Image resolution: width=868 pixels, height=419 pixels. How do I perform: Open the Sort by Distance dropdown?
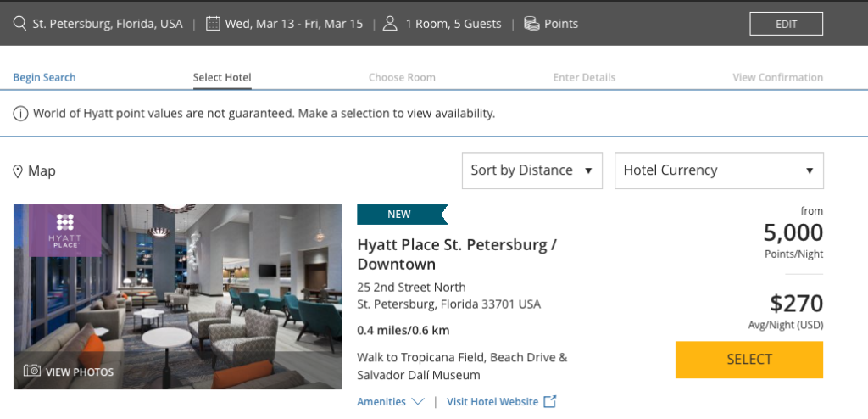click(x=532, y=170)
